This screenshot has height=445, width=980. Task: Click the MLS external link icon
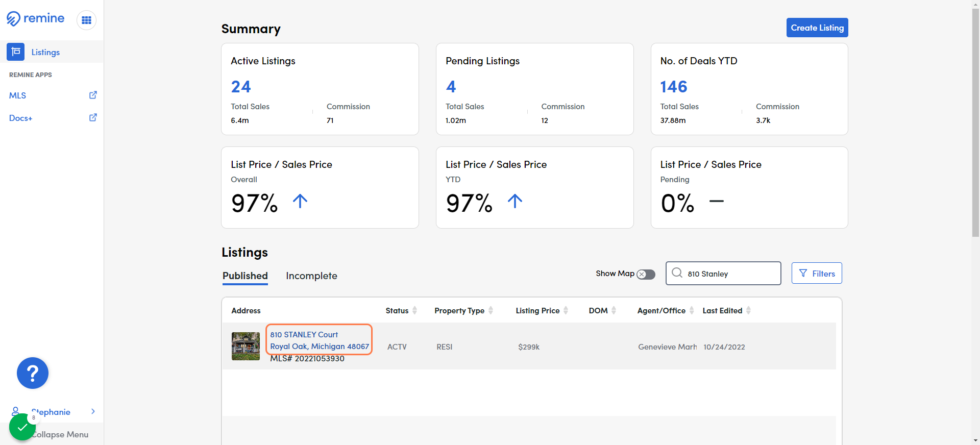click(93, 95)
